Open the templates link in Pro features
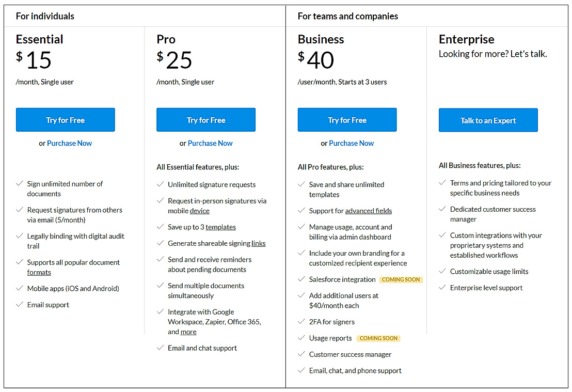The width and height of the screenshot is (572, 392). tap(222, 227)
